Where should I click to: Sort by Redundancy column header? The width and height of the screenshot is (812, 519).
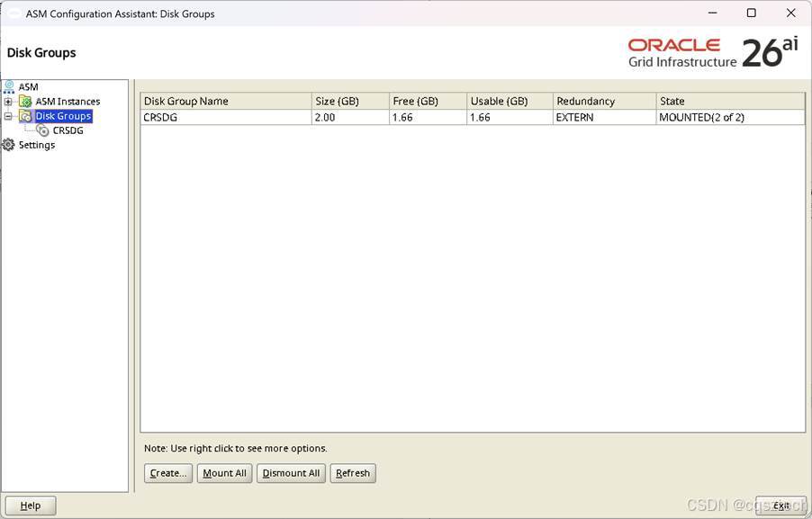(604, 101)
